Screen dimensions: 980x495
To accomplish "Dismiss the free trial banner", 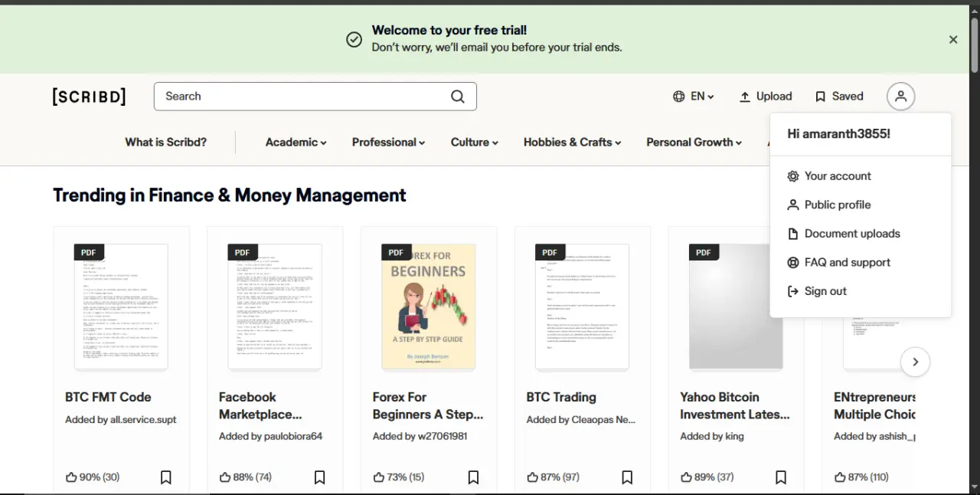I will pyautogui.click(x=953, y=40).
